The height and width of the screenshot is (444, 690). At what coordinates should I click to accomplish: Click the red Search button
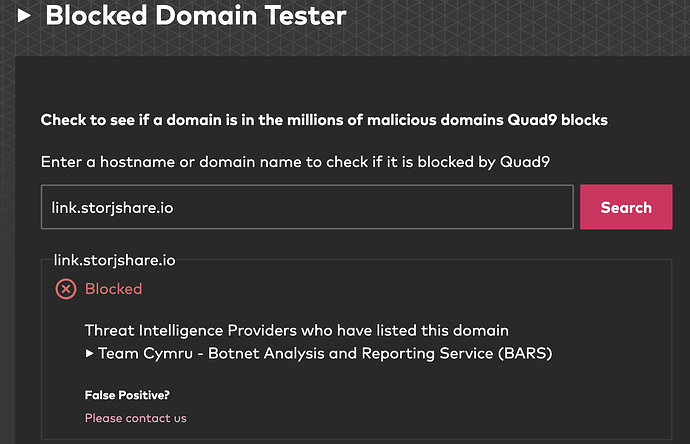pos(626,207)
